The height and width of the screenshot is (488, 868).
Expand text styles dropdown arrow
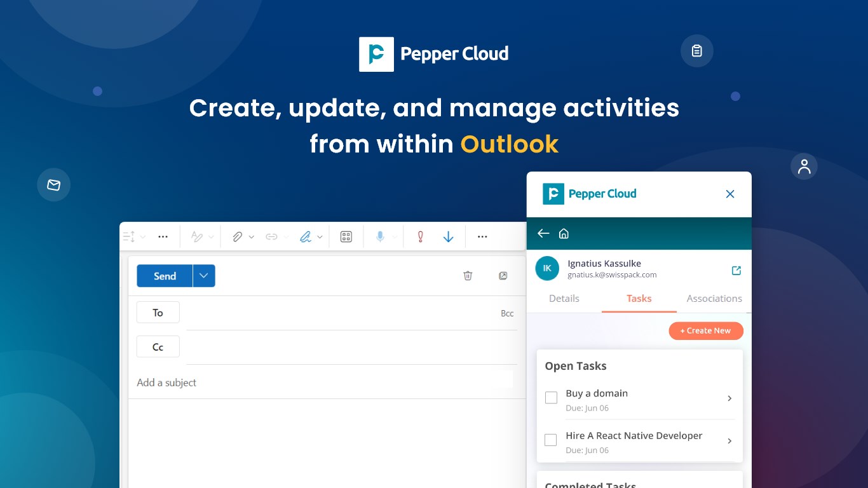pos(211,237)
